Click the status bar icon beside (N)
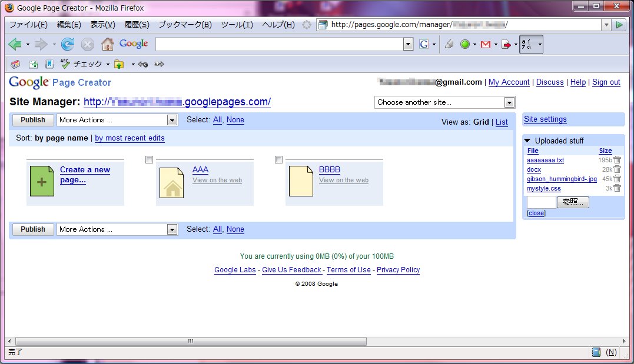634x364 pixels. pos(596,352)
